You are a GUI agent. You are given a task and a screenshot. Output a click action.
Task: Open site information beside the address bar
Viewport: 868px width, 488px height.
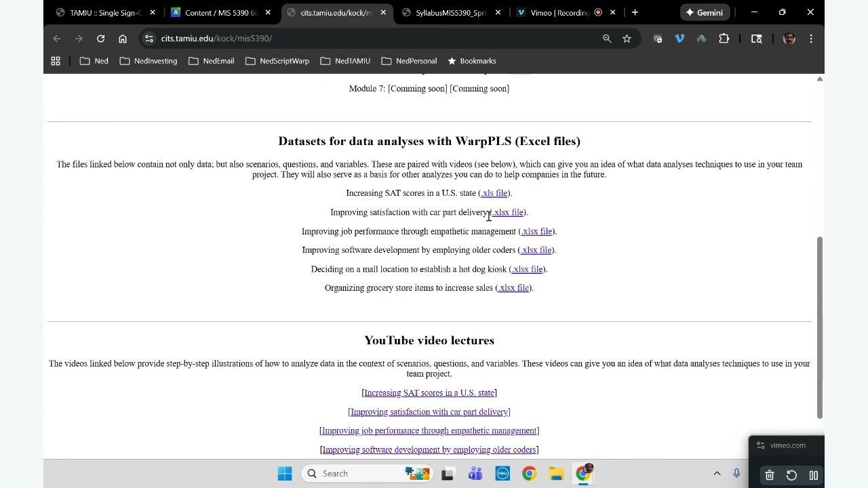click(x=149, y=39)
